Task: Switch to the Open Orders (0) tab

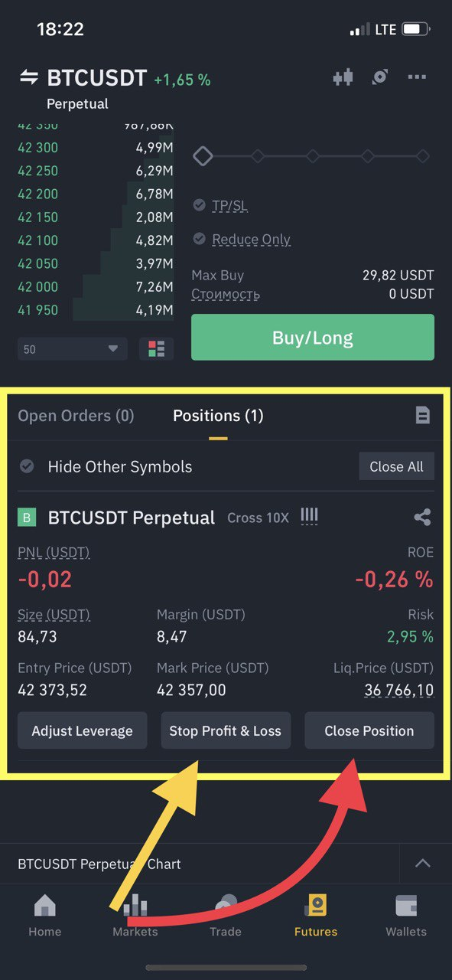Action: click(x=76, y=416)
